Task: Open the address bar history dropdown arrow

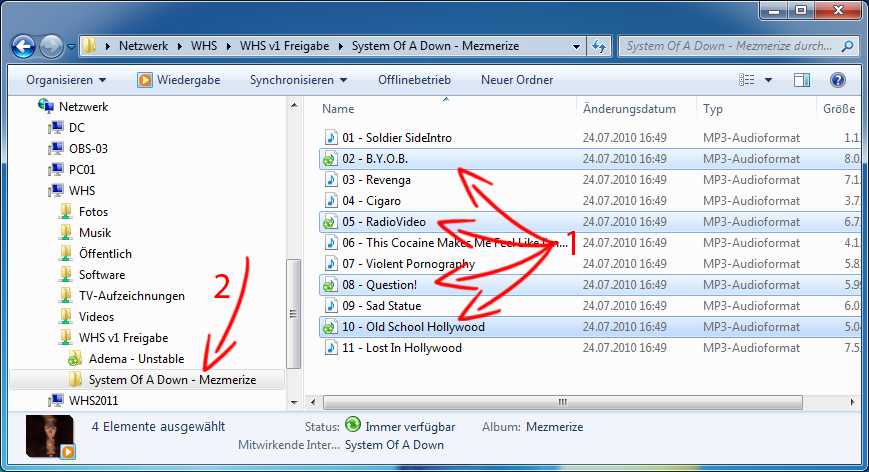Action: click(576, 47)
